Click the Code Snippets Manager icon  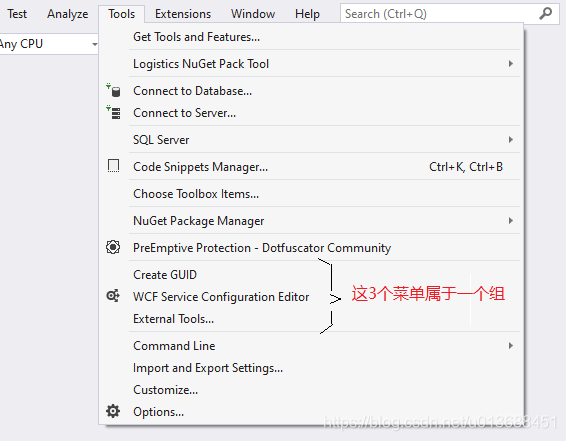[113, 166]
